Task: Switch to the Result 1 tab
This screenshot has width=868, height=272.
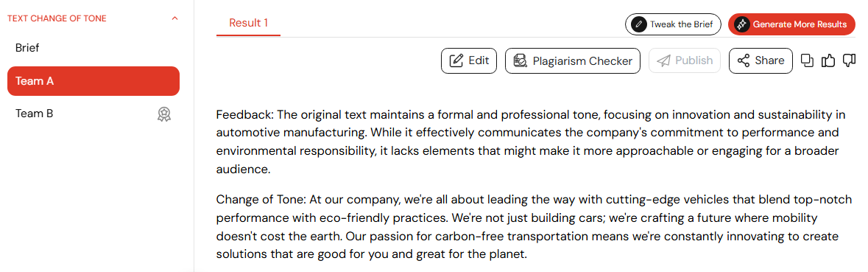Action: (x=249, y=23)
